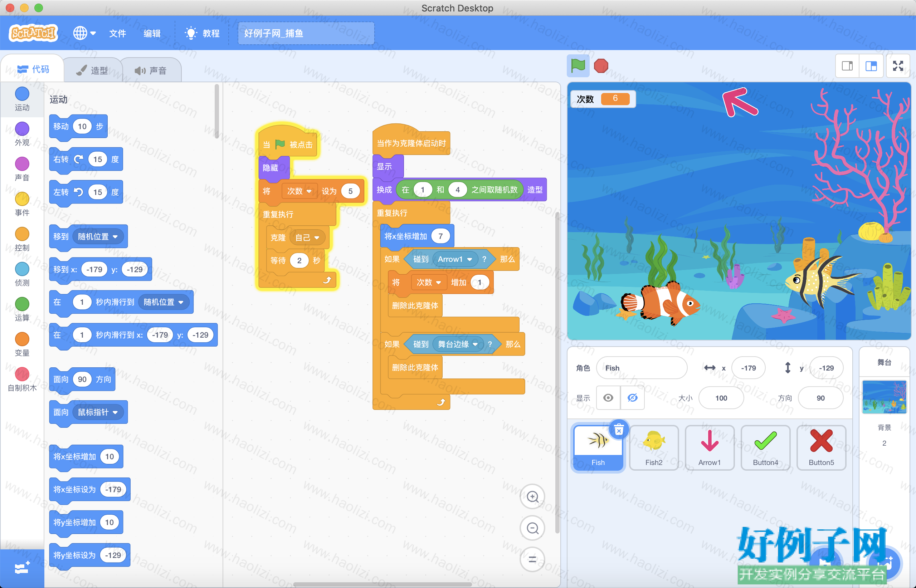Image resolution: width=916 pixels, height=588 pixels.
Task: Open the language globe menu
Action: [84, 33]
